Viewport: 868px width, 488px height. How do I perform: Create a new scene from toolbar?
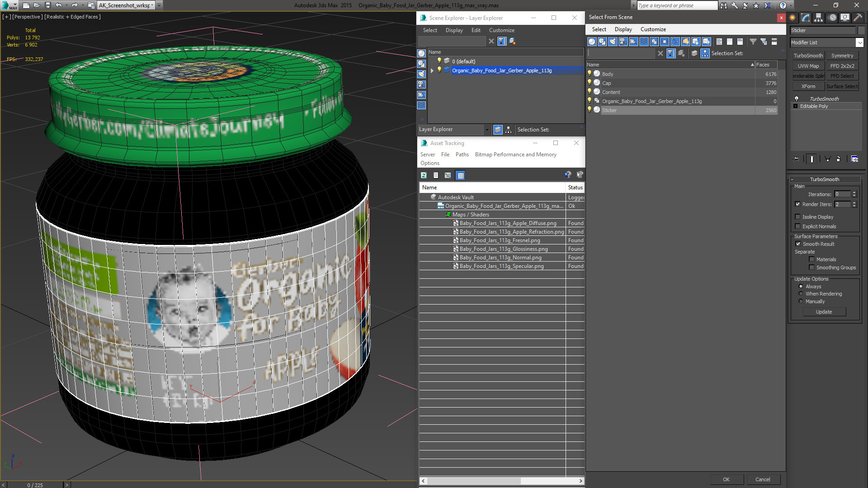coord(26,5)
